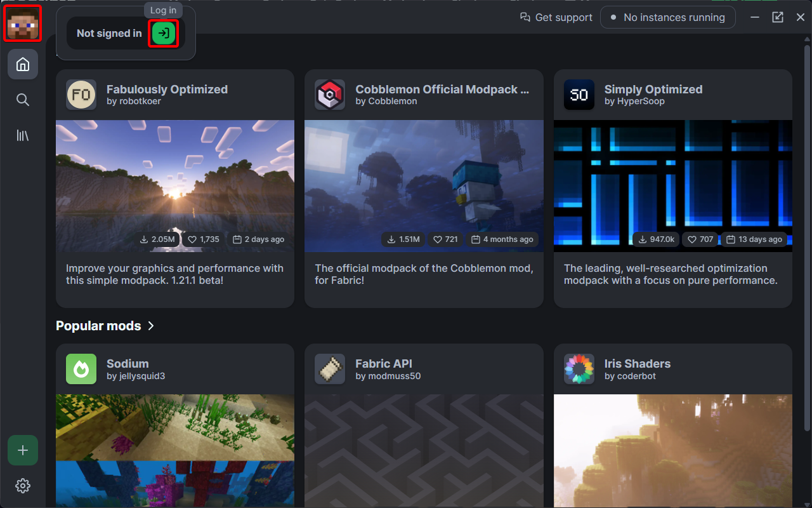Select the Iris Shaders title text
This screenshot has width=812, height=508.
[637, 363]
